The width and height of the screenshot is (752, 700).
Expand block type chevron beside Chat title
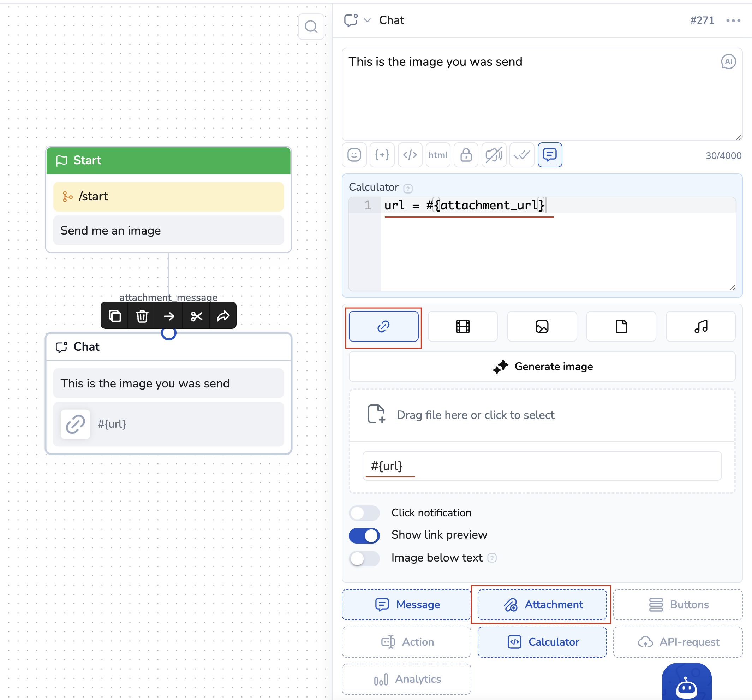tap(367, 20)
